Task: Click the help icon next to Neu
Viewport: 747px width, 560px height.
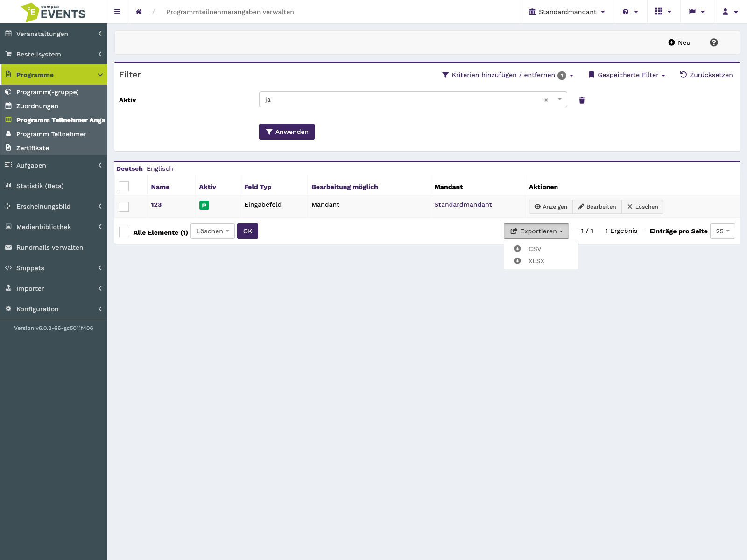Action: tap(714, 42)
